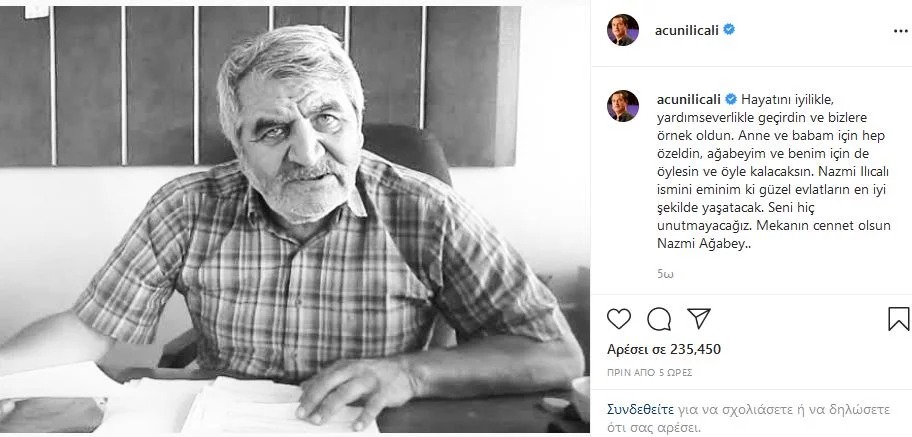Click the Συνδεθείτε login link

tap(640, 409)
